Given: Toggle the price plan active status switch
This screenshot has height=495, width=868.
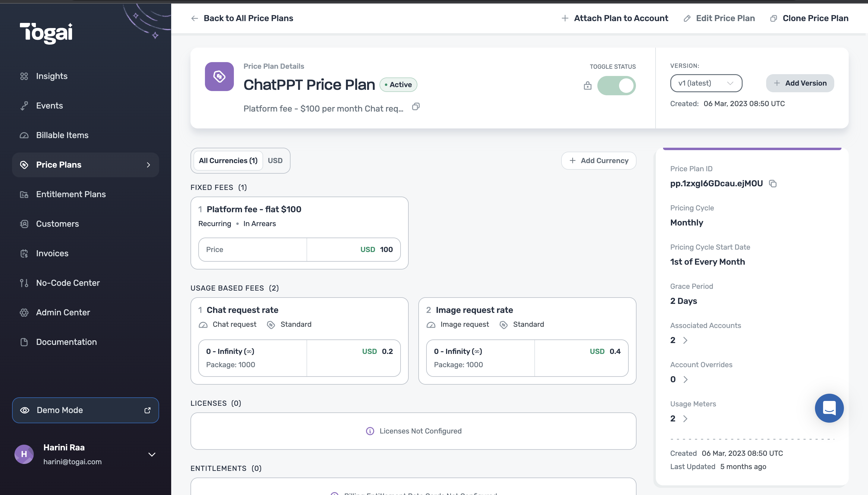Looking at the screenshot, I should (x=616, y=86).
